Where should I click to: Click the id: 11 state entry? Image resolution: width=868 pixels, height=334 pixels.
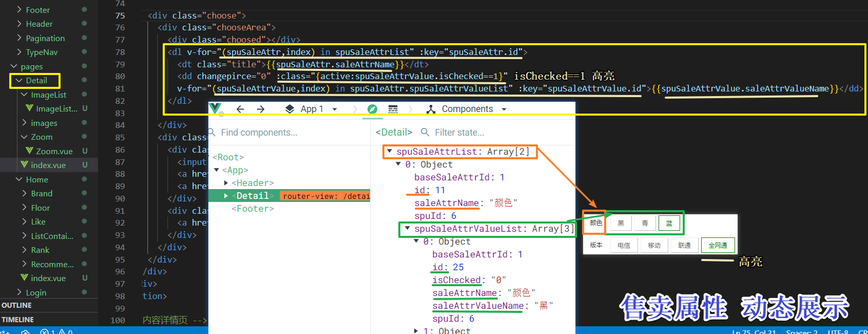point(430,190)
